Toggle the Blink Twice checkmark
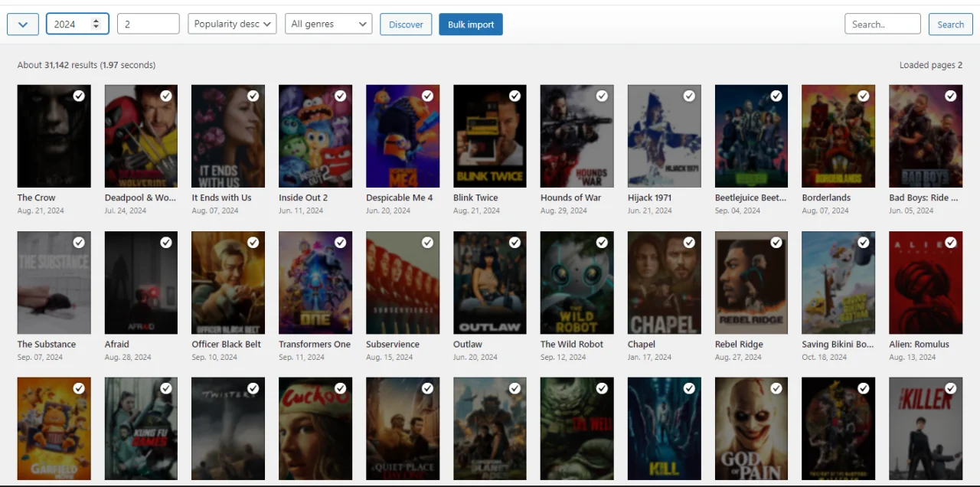 point(515,96)
